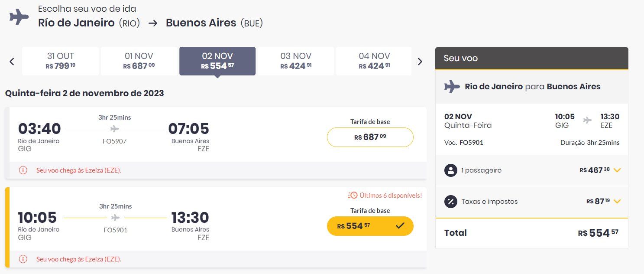Click the flight number FO5907
Viewport: 644px width, 274px height.
click(x=115, y=141)
